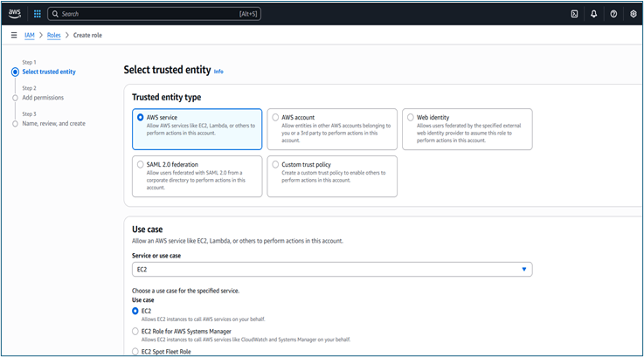Toggle the hamburger navigation menu

(14, 35)
